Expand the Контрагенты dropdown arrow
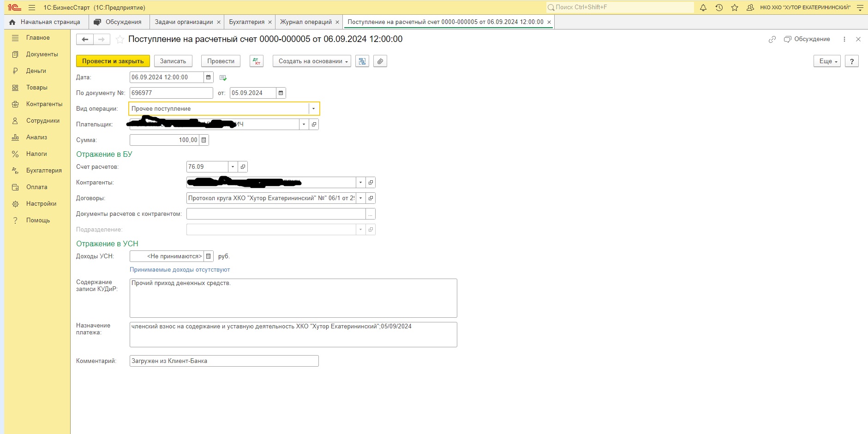 coord(360,183)
